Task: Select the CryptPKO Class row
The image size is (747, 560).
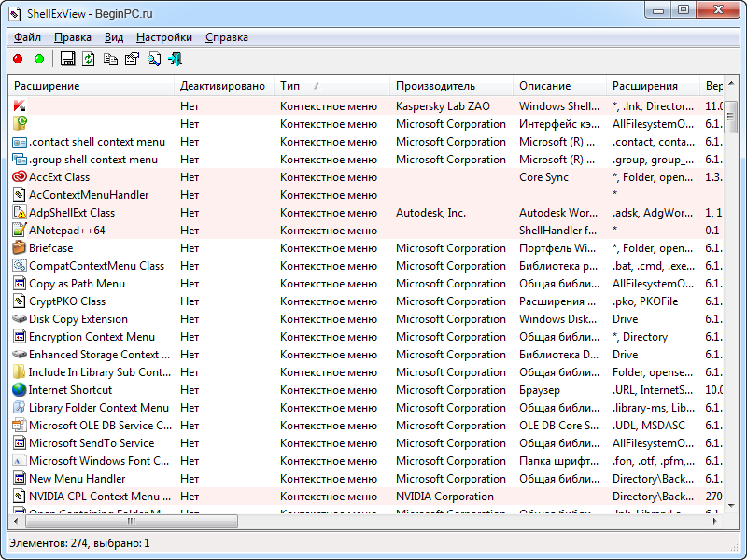Action: (x=365, y=301)
